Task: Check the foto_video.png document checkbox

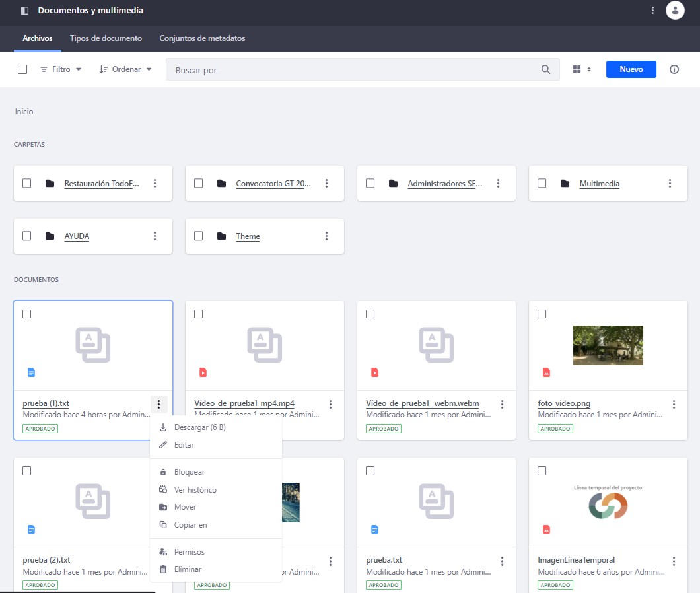Action: pyautogui.click(x=542, y=314)
